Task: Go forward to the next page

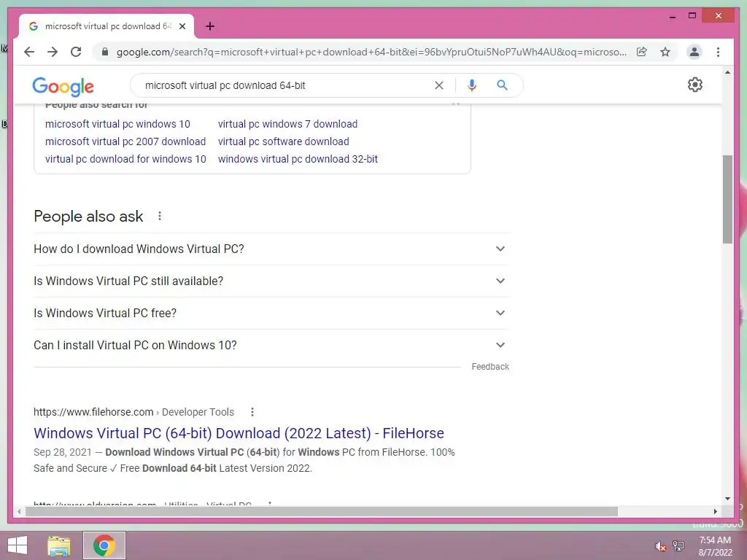Action: 53,52
